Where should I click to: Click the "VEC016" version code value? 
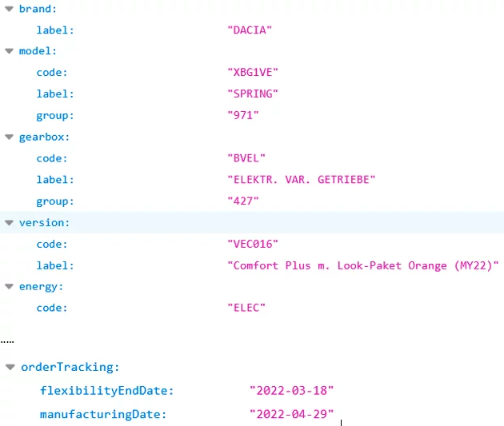(x=253, y=244)
